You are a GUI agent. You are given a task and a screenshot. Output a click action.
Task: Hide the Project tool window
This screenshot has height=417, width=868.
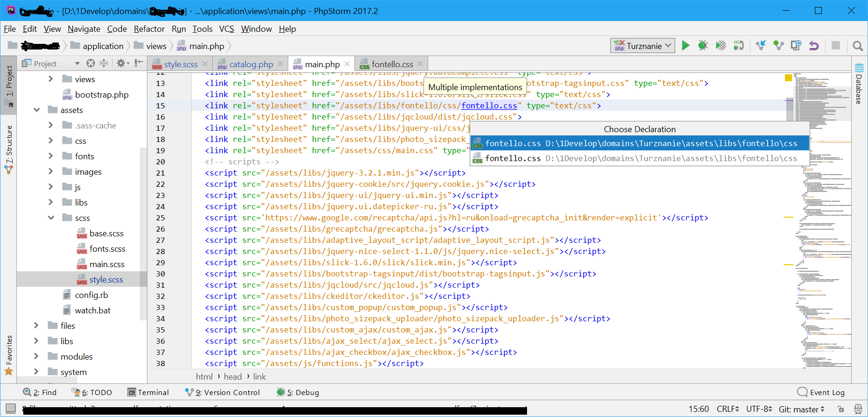pos(139,63)
